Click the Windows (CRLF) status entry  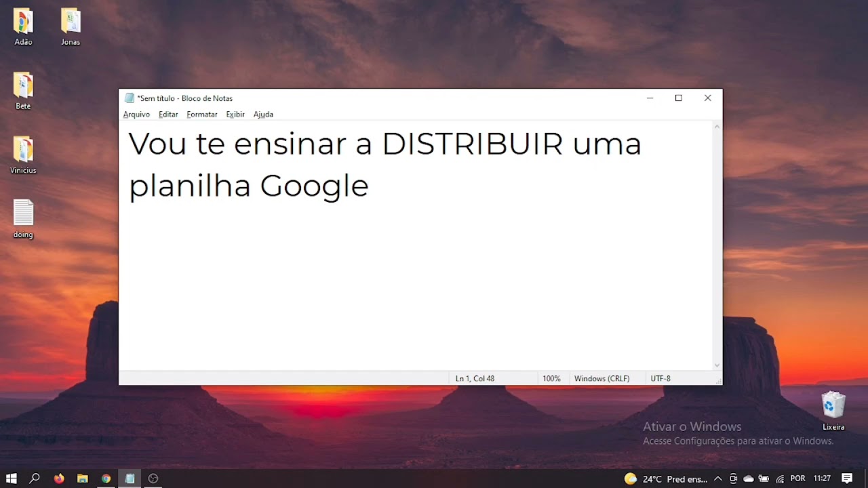tap(601, 378)
